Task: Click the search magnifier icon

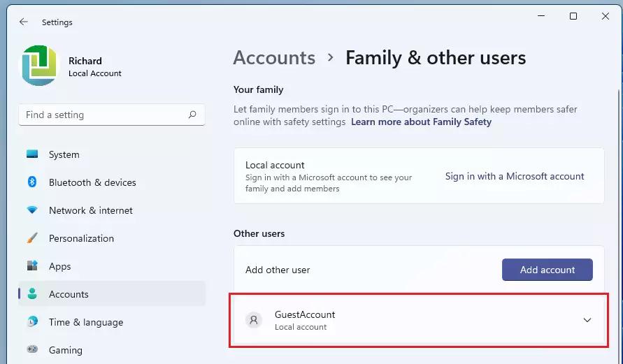Action: coord(192,115)
